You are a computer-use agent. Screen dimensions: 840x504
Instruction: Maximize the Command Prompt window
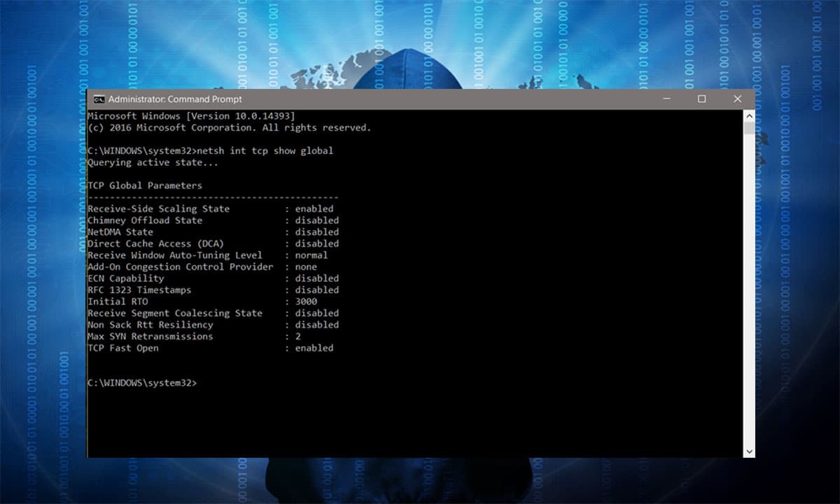701,99
